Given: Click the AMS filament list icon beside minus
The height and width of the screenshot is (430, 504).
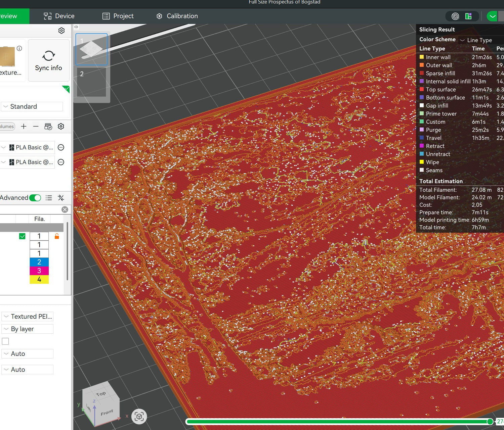Looking at the screenshot, I should point(48,127).
